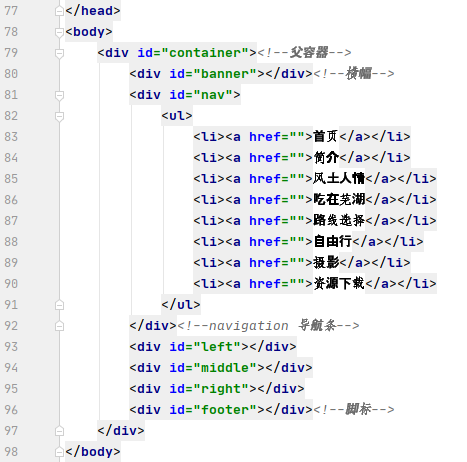The height and width of the screenshot is (462, 467).
Task: Click the 资源下载 anchor text
Action: pos(339,283)
